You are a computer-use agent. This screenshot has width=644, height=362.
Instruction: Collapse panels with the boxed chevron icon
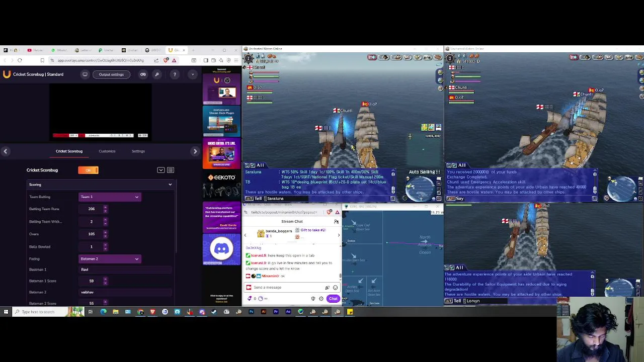(161, 170)
